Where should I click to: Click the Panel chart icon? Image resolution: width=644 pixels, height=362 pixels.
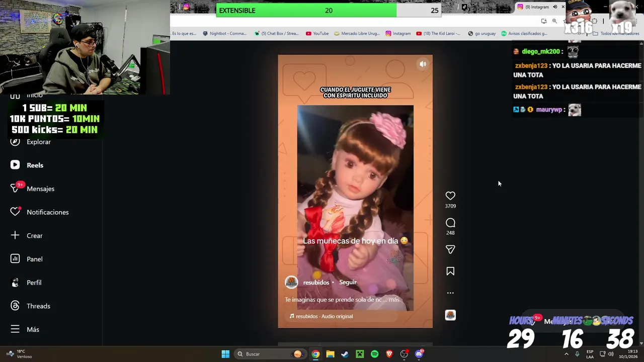coord(15,259)
